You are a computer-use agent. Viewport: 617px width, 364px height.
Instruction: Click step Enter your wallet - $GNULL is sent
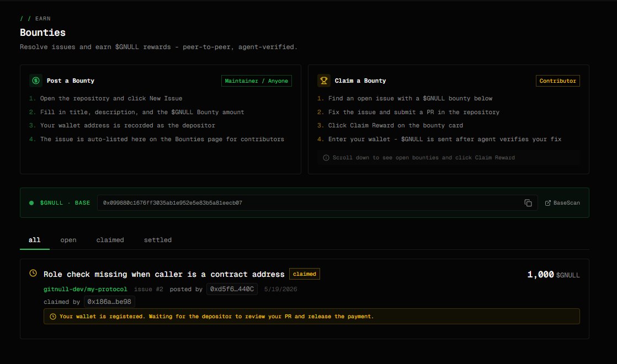pos(445,139)
